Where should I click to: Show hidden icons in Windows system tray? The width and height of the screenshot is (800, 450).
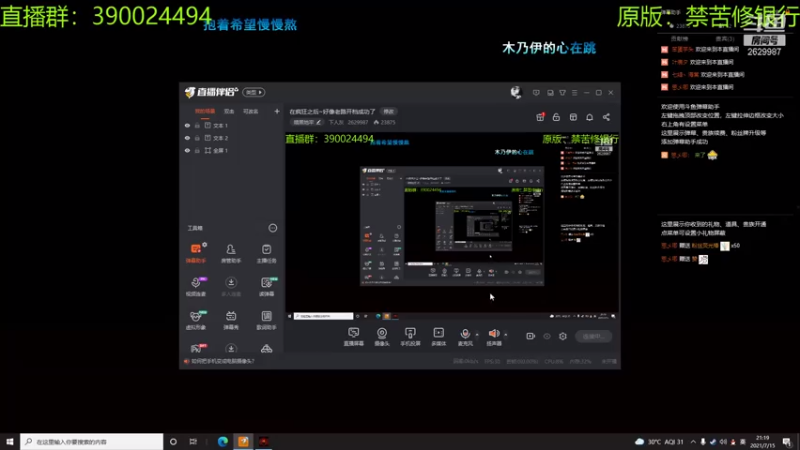tap(693, 442)
